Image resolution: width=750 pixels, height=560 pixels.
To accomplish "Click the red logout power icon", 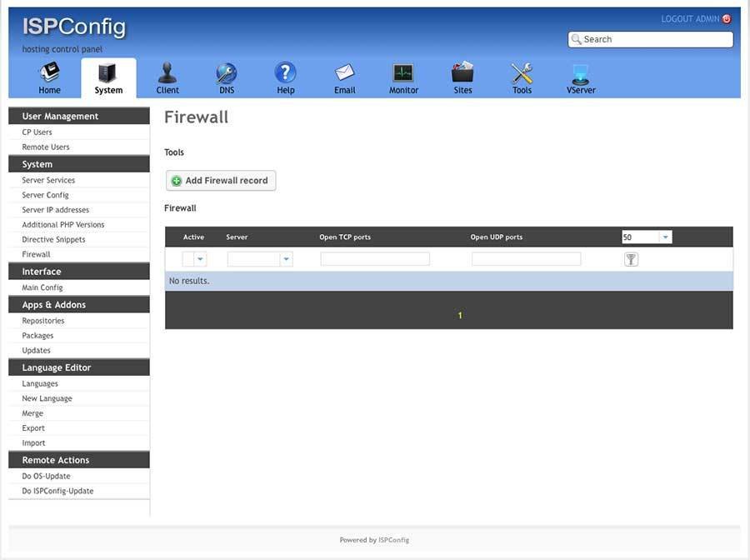I will pos(727,19).
